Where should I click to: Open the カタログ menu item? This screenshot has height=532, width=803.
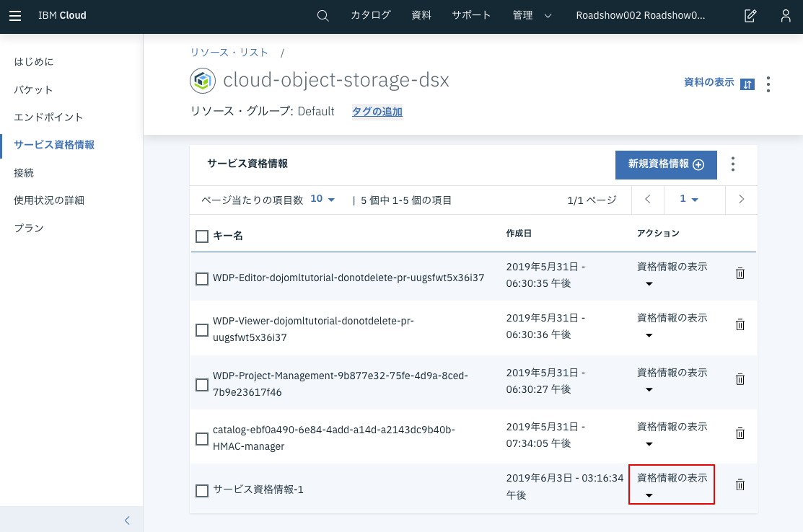point(371,15)
